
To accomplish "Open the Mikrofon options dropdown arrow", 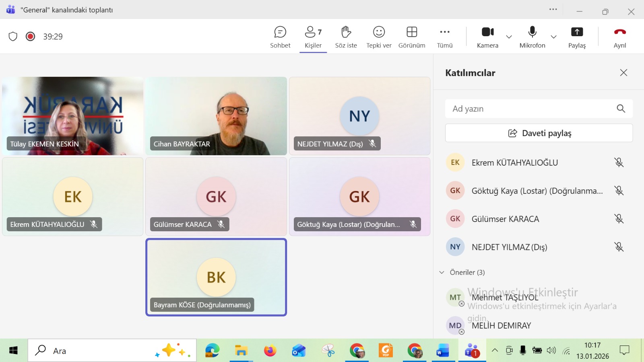I will pyautogui.click(x=554, y=37).
